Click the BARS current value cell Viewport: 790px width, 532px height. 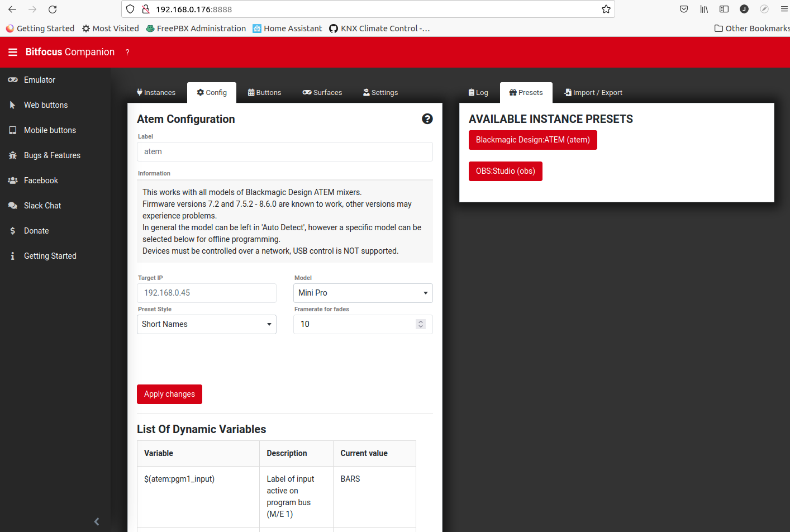pyautogui.click(x=374, y=496)
